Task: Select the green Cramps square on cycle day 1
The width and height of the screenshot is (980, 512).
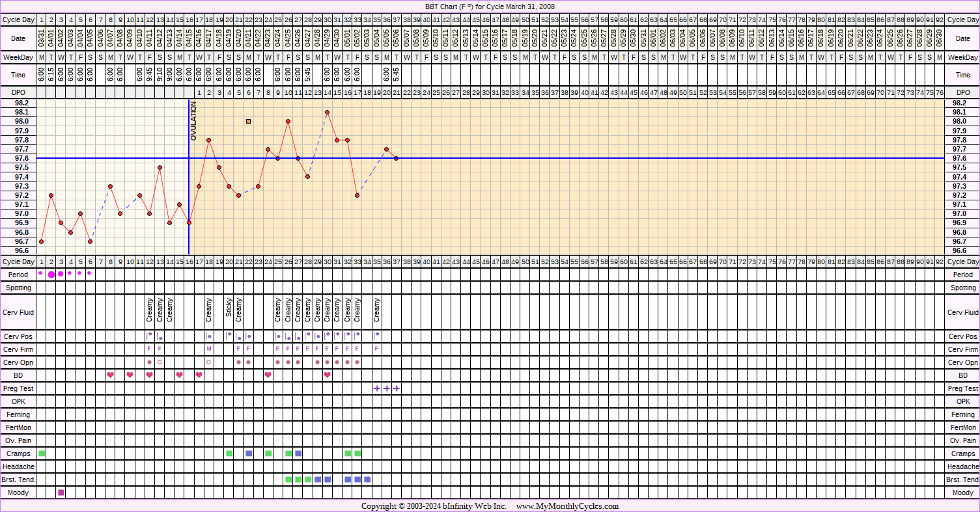Action: click(x=42, y=453)
